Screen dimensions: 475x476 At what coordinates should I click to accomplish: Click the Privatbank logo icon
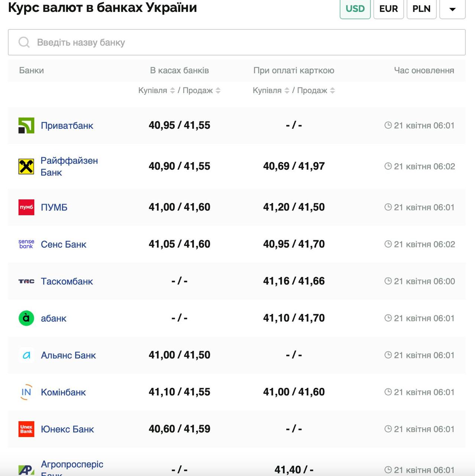tap(26, 126)
